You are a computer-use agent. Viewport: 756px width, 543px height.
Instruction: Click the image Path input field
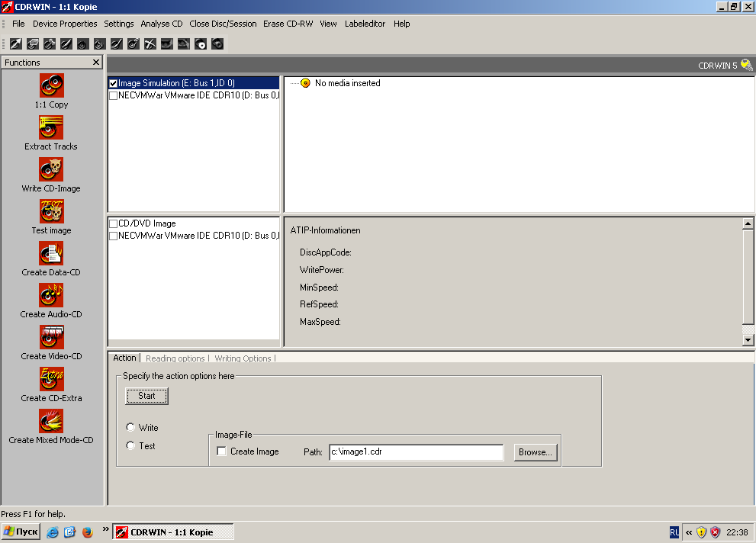416,452
